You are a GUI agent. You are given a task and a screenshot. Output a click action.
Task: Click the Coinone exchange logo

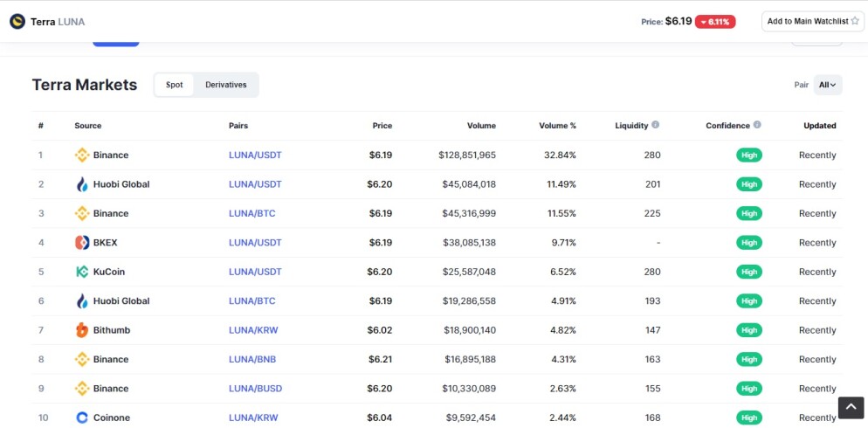[x=82, y=418]
